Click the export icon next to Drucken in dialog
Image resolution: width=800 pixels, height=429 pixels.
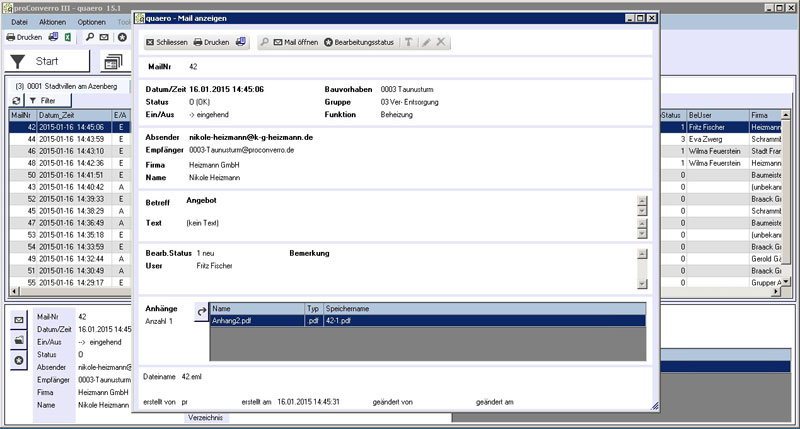239,43
